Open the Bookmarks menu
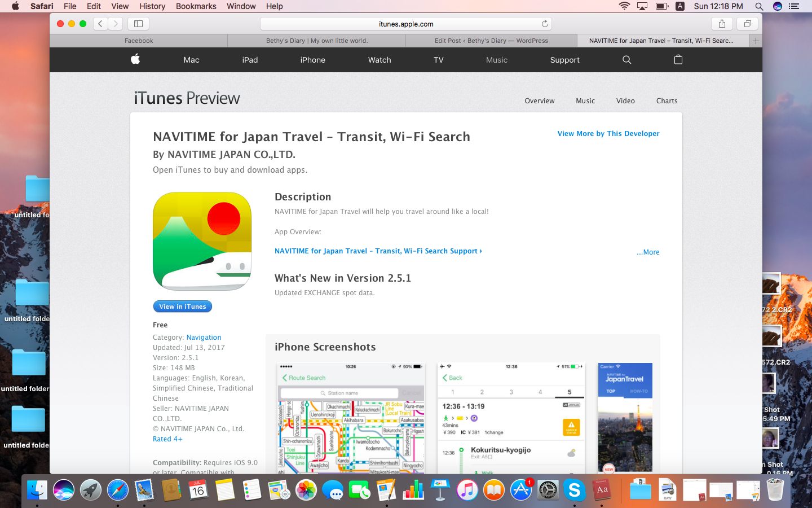Screen dimensions: 812x508 [196, 6]
